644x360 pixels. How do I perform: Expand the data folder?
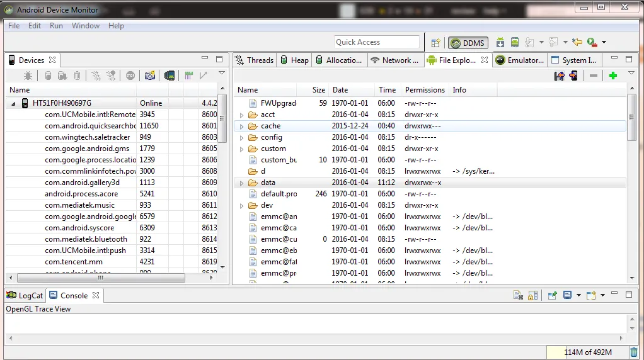point(241,183)
